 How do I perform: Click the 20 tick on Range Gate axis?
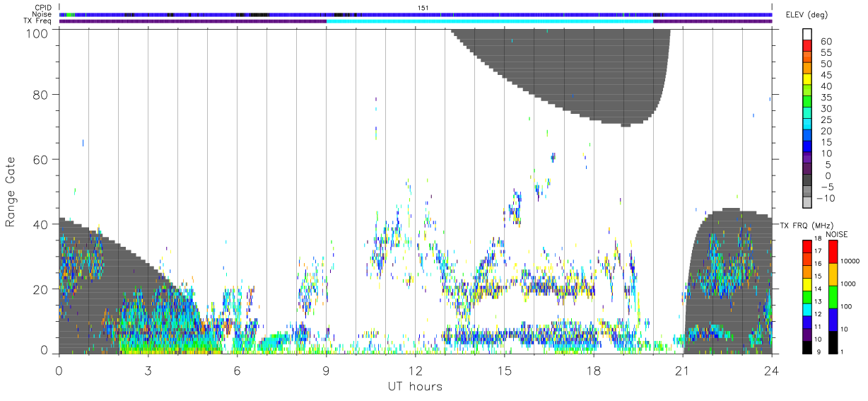pos(42,289)
